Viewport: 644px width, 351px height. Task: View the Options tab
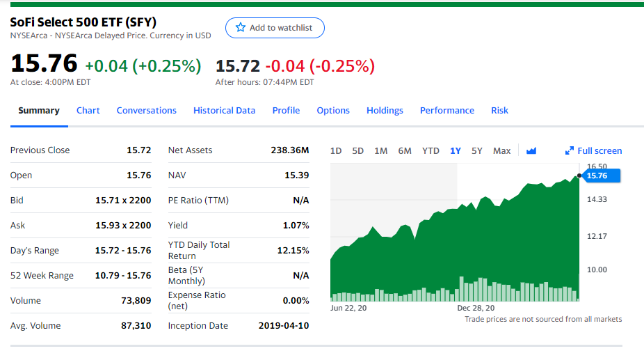click(x=333, y=110)
